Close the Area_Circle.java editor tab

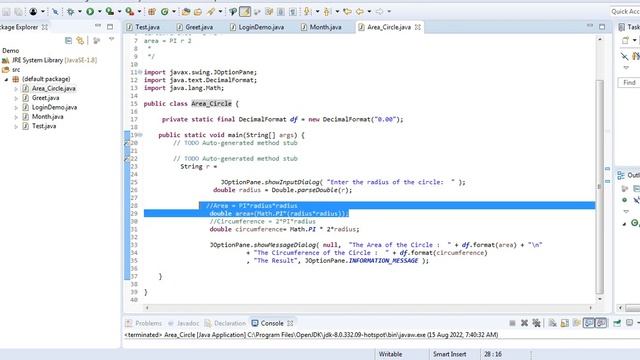[418, 27]
